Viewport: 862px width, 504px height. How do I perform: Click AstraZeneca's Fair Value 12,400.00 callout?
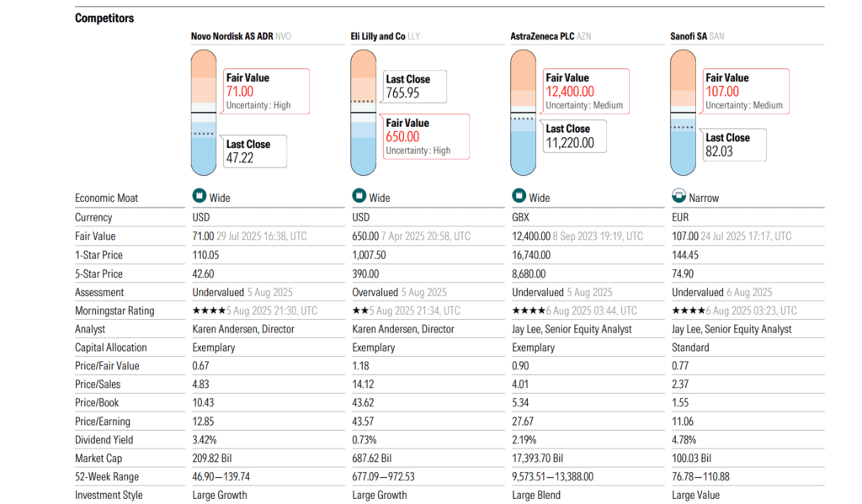click(586, 91)
